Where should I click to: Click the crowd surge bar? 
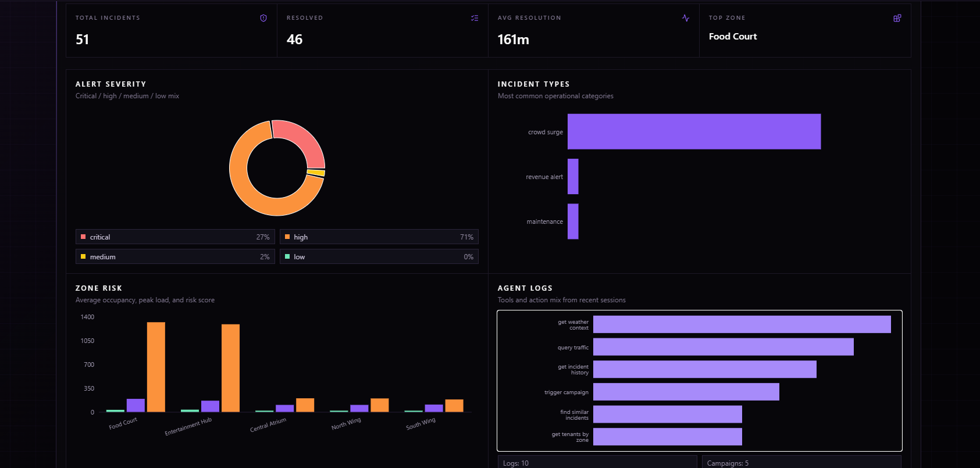(x=694, y=131)
